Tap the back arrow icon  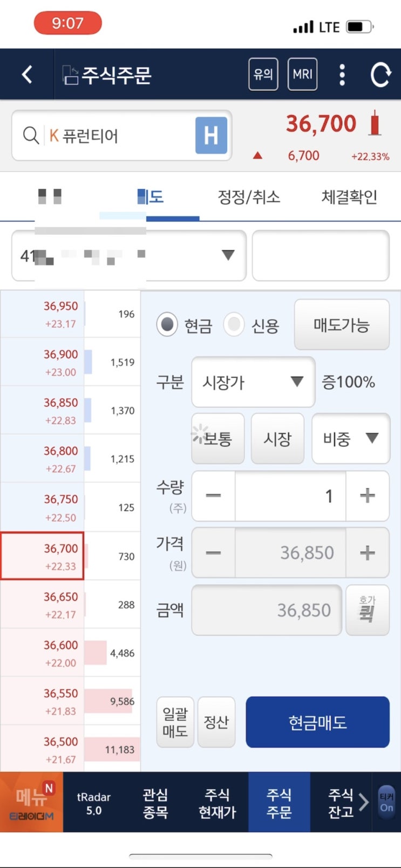click(27, 74)
